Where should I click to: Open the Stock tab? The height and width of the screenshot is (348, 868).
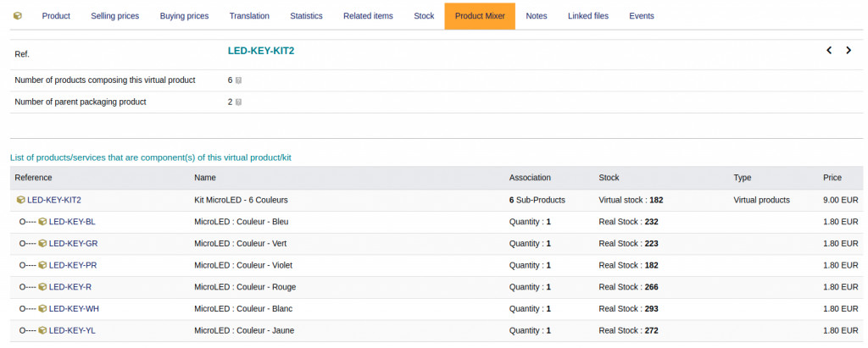424,16
